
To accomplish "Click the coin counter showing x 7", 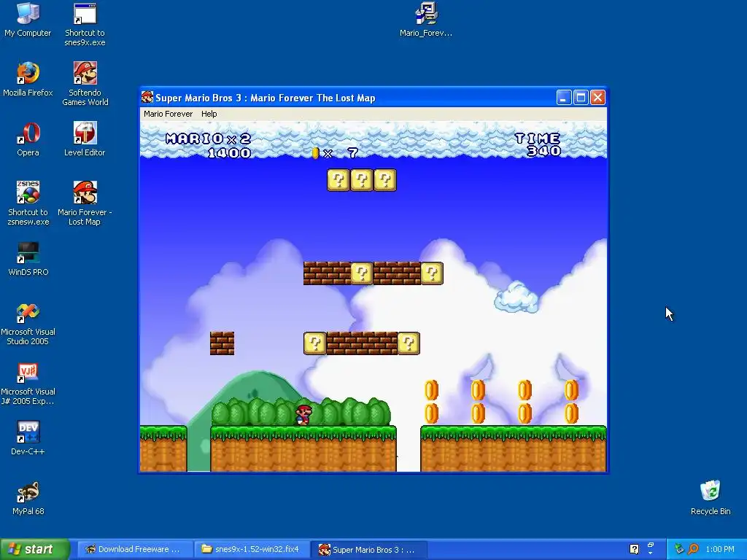I will pos(334,153).
